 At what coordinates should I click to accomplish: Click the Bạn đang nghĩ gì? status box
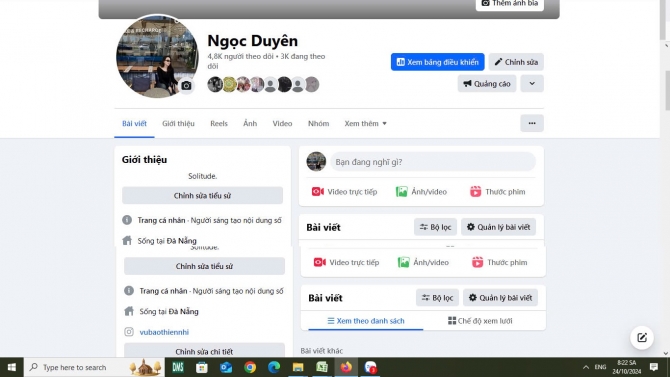pyautogui.click(x=433, y=162)
